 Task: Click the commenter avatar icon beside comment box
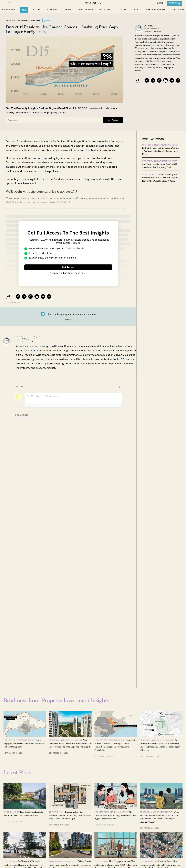[18, 397]
